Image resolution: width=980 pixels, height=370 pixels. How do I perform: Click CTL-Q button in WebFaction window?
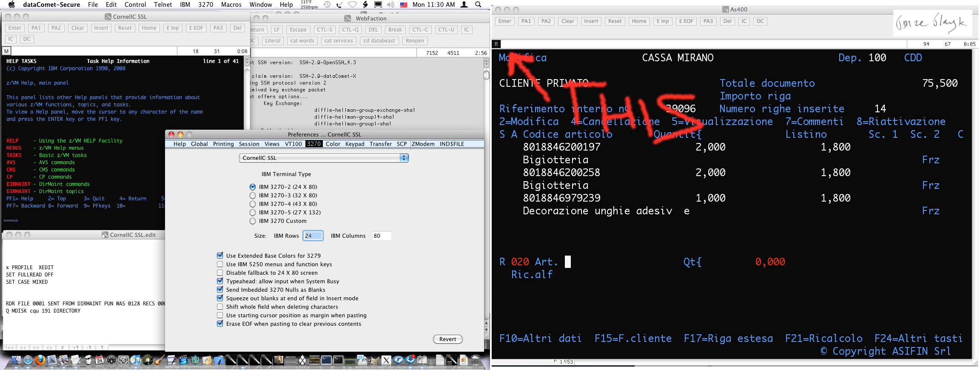[x=350, y=30]
